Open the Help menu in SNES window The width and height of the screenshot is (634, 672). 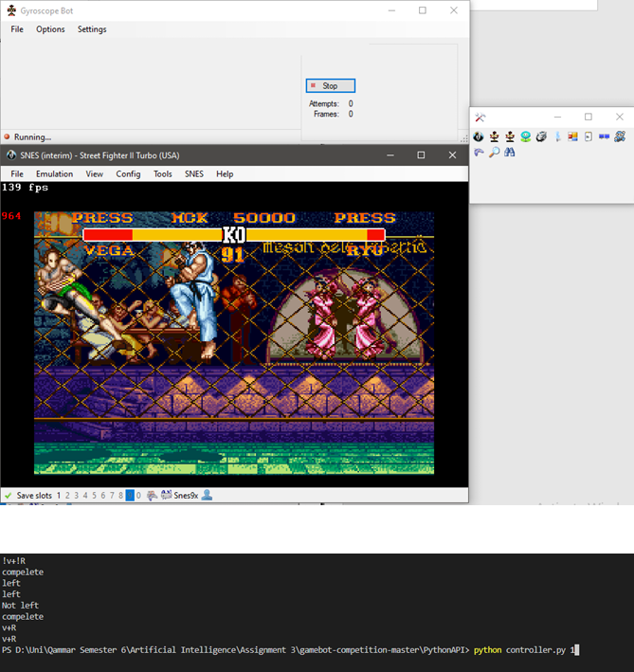click(x=225, y=174)
